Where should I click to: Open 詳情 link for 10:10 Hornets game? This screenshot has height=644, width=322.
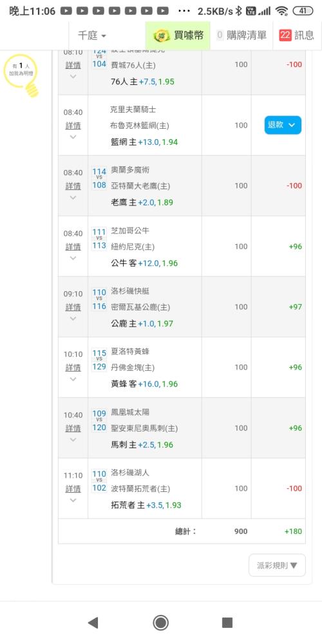pyautogui.click(x=73, y=367)
